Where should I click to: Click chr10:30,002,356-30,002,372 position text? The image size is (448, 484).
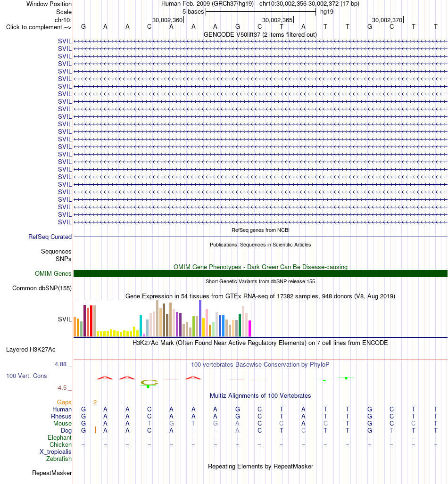tap(309, 4)
